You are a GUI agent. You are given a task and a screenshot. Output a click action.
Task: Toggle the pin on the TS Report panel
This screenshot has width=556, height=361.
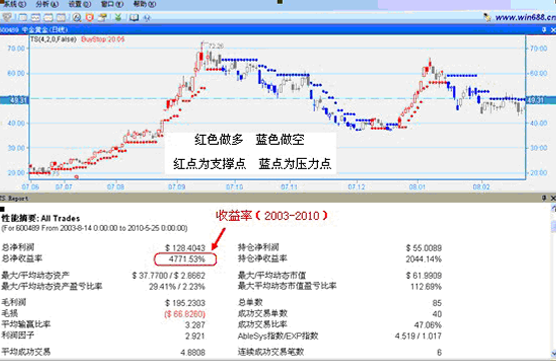(544, 198)
